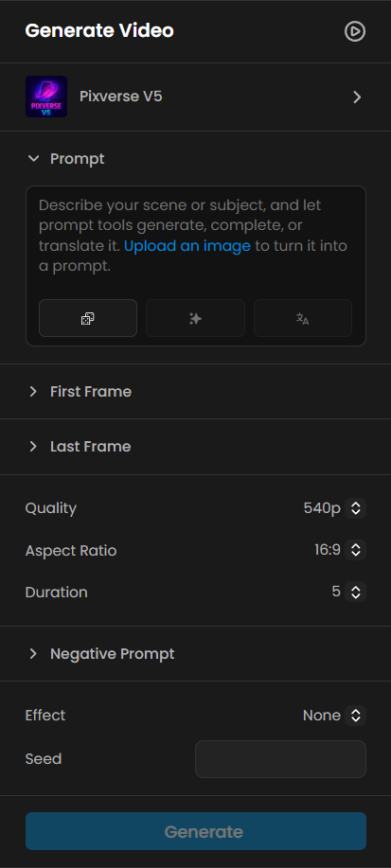Collapse the Prompt section chevron

tap(34, 159)
